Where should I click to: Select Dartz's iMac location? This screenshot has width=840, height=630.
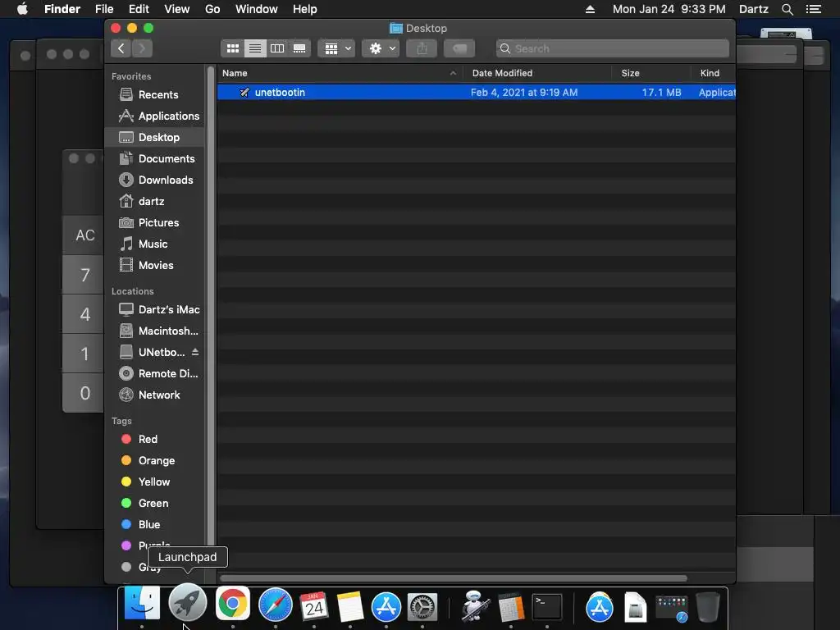(155, 309)
